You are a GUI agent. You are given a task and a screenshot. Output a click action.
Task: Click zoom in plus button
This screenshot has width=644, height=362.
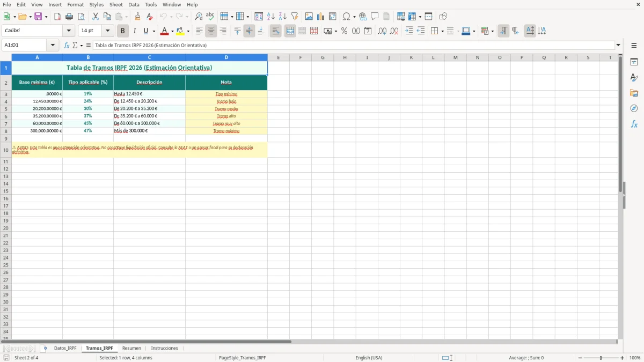[623, 358]
